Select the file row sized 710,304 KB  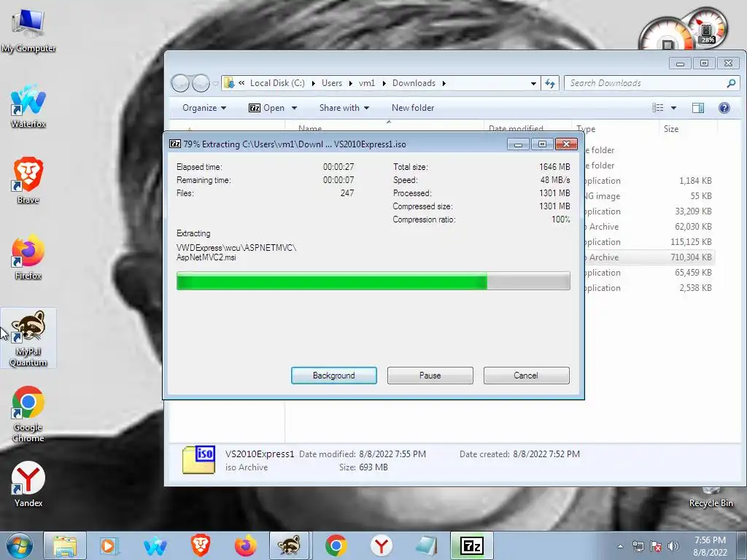(649, 257)
